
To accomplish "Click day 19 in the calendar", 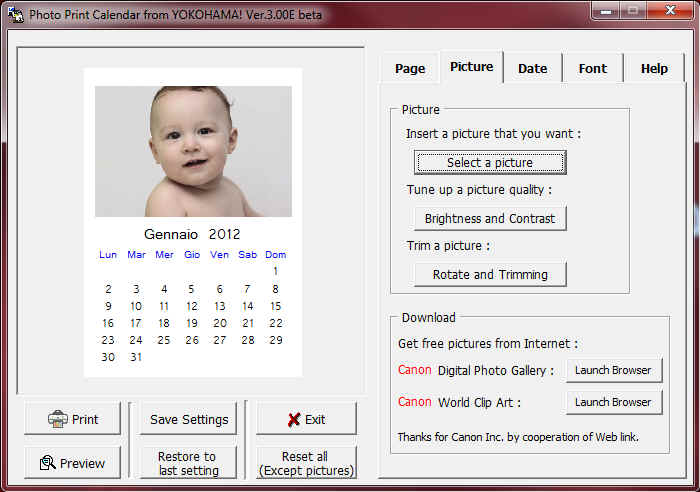I will coord(192,323).
